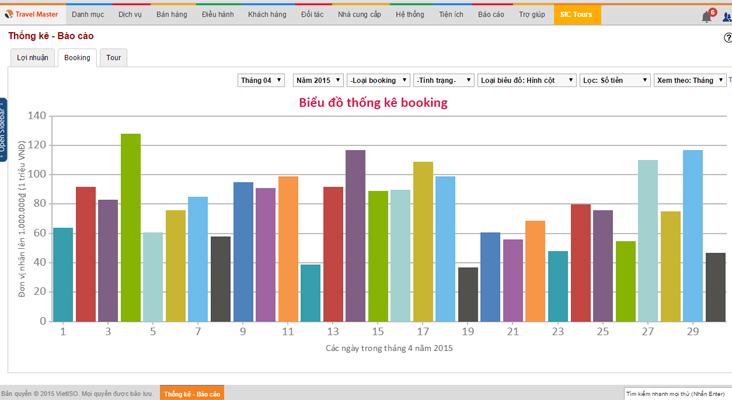The image size is (732, 400).
Task: Open the Tháng 04 month dropdown
Action: click(x=261, y=79)
